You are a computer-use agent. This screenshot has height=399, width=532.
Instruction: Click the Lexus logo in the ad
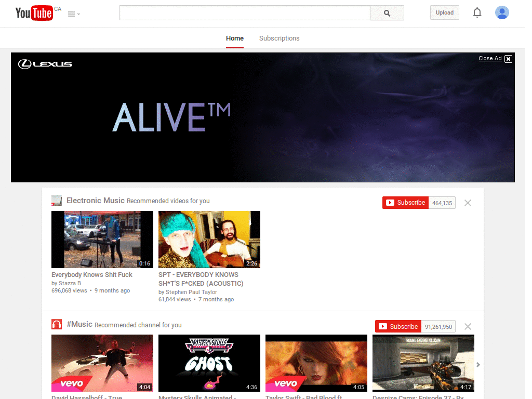point(45,64)
